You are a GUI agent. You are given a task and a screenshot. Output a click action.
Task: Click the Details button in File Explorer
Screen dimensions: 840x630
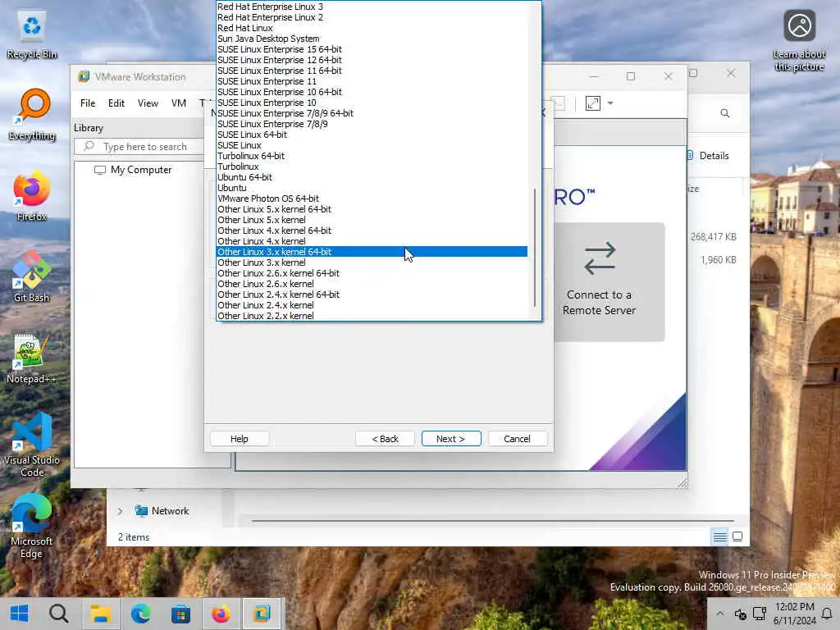click(x=708, y=156)
